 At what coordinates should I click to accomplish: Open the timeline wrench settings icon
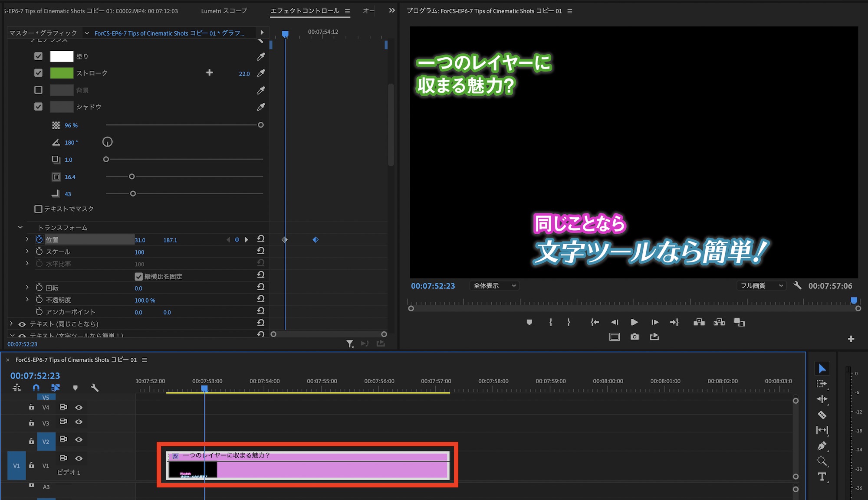click(x=94, y=388)
